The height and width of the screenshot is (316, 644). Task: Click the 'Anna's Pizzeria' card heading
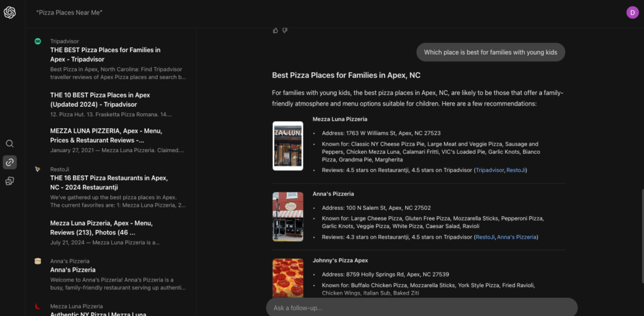point(333,194)
